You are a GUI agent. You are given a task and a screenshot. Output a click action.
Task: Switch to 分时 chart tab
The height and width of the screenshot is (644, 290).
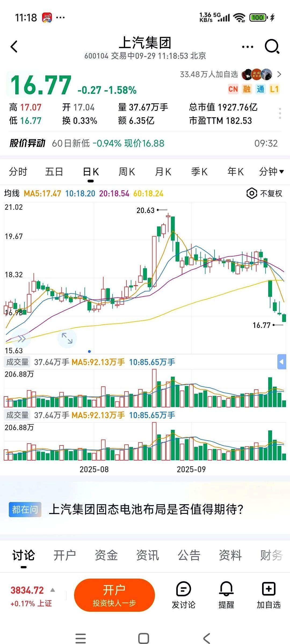coord(18,172)
